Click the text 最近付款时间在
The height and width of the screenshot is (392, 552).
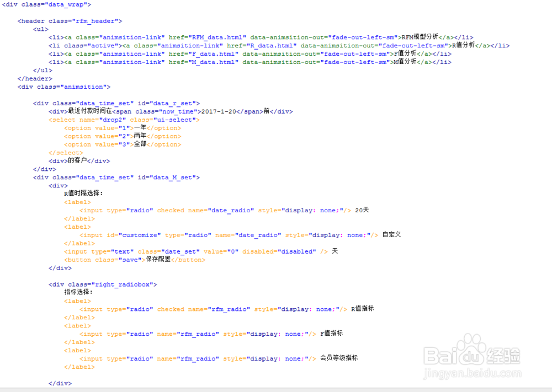(x=90, y=111)
